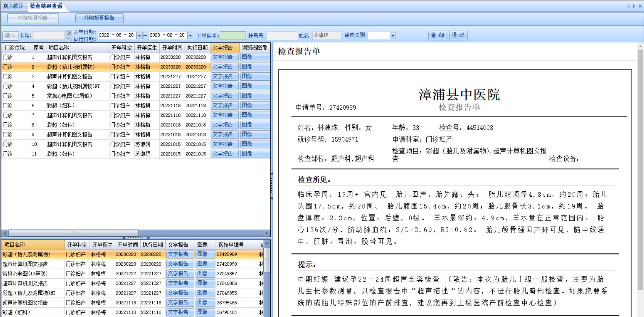Screen dimensions: 644x317
Task: Click the 退出 button
Action: [x=458, y=35]
